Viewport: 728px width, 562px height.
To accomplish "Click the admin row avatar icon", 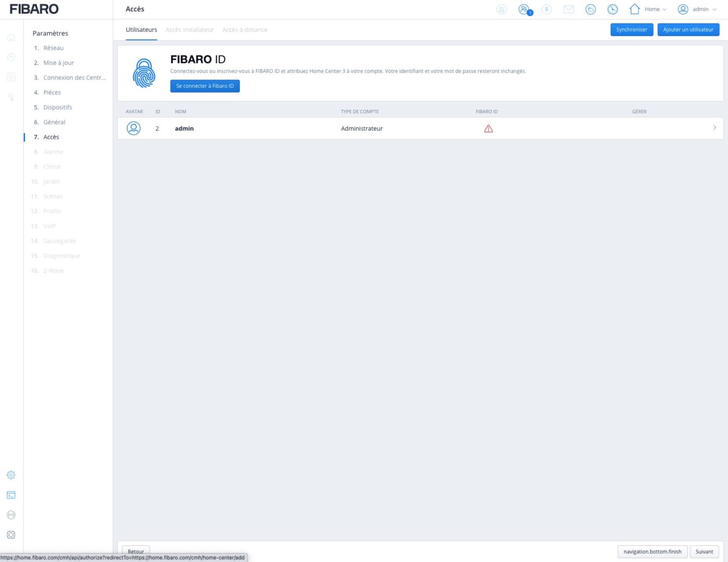I will tap(134, 128).
